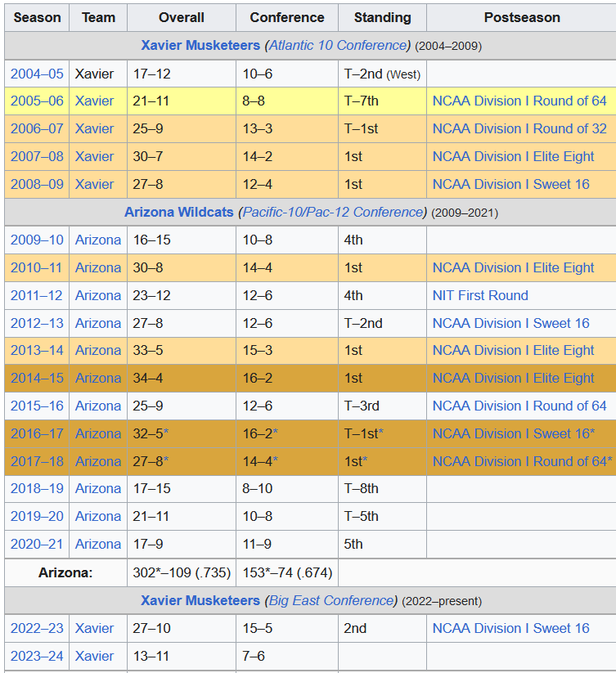Open the Arizona team link in 2009–10 row
The height and width of the screenshot is (673, 616).
tap(98, 240)
